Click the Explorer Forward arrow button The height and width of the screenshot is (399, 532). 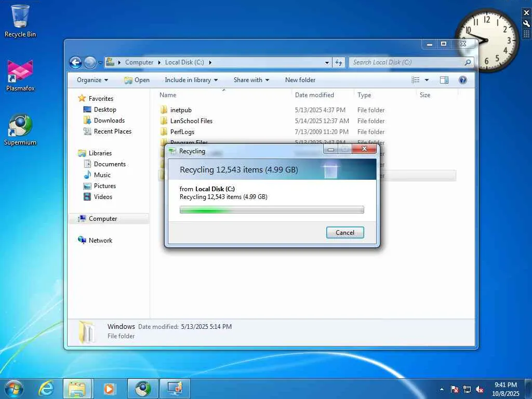89,62
